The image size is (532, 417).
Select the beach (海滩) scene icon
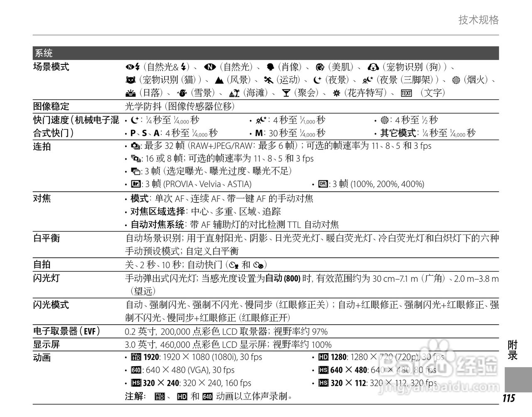coord(234,93)
